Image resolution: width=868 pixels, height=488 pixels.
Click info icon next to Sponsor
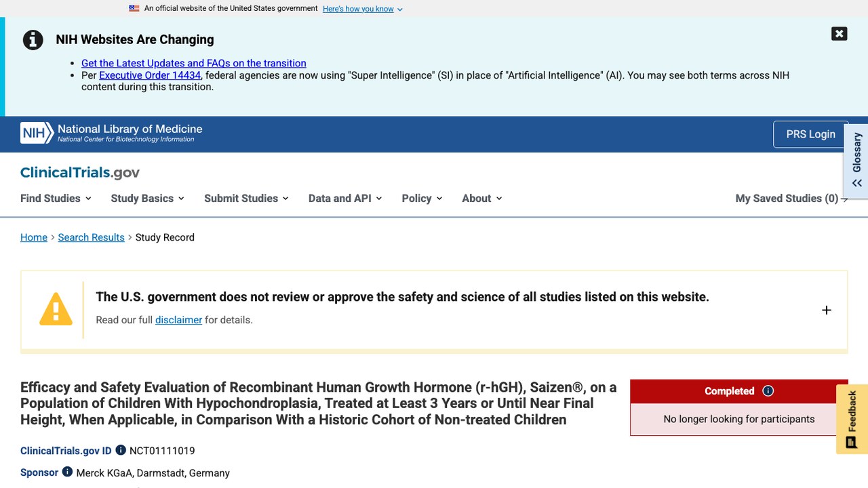click(67, 472)
